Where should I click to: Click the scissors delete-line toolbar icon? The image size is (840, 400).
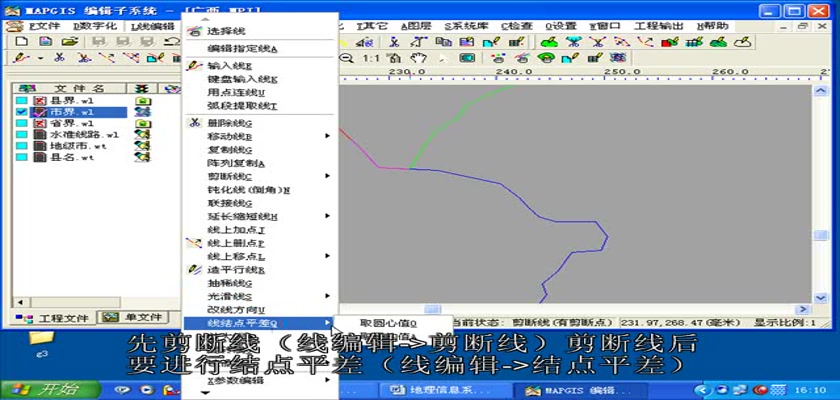click(x=59, y=58)
